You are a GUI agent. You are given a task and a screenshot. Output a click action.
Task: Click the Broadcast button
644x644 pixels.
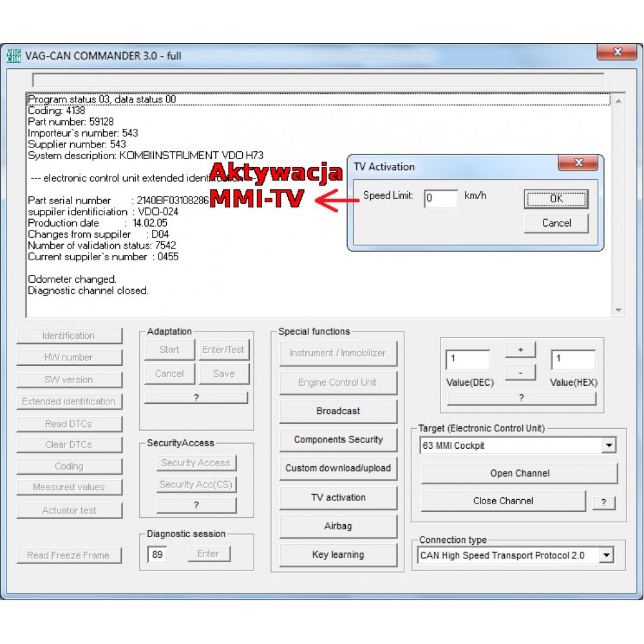[x=338, y=411]
